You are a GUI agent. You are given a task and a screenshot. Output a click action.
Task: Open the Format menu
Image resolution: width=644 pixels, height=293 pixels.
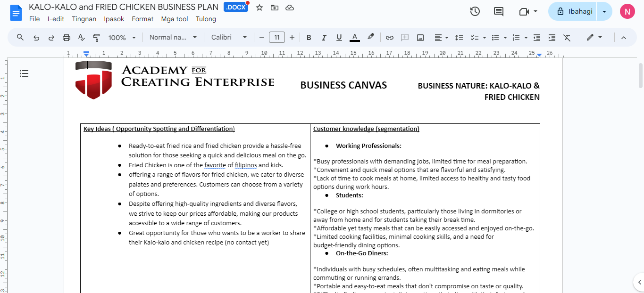pyautogui.click(x=142, y=19)
